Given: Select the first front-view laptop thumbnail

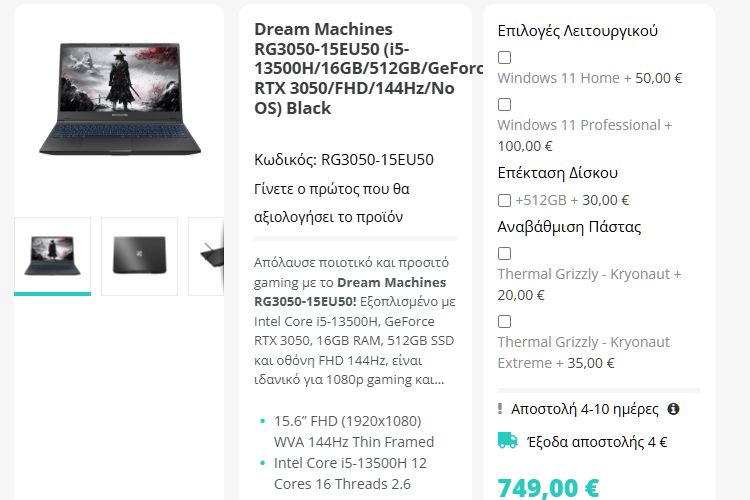Looking at the screenshot, I should (53, 256).
